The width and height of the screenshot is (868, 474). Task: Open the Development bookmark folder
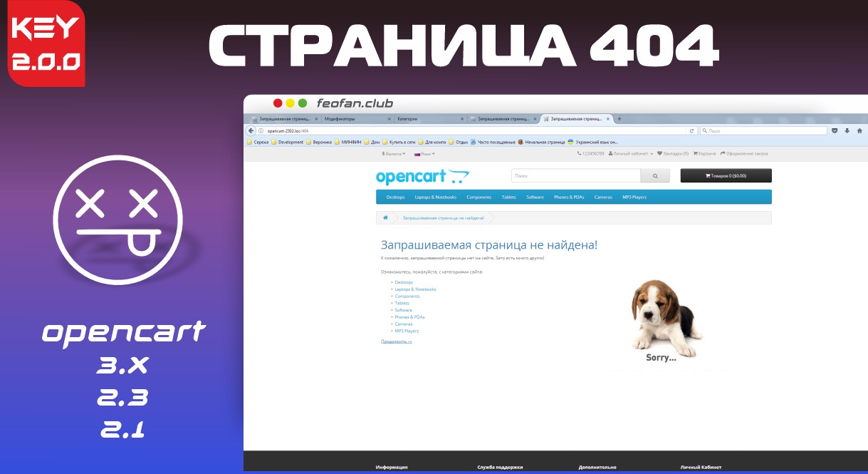(287, 142)
